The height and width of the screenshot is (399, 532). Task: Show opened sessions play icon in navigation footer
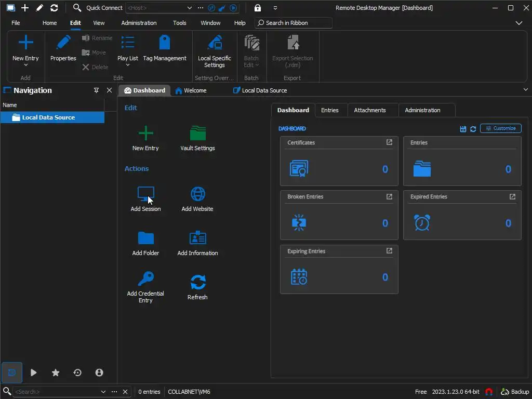click(x=33, y=373)
